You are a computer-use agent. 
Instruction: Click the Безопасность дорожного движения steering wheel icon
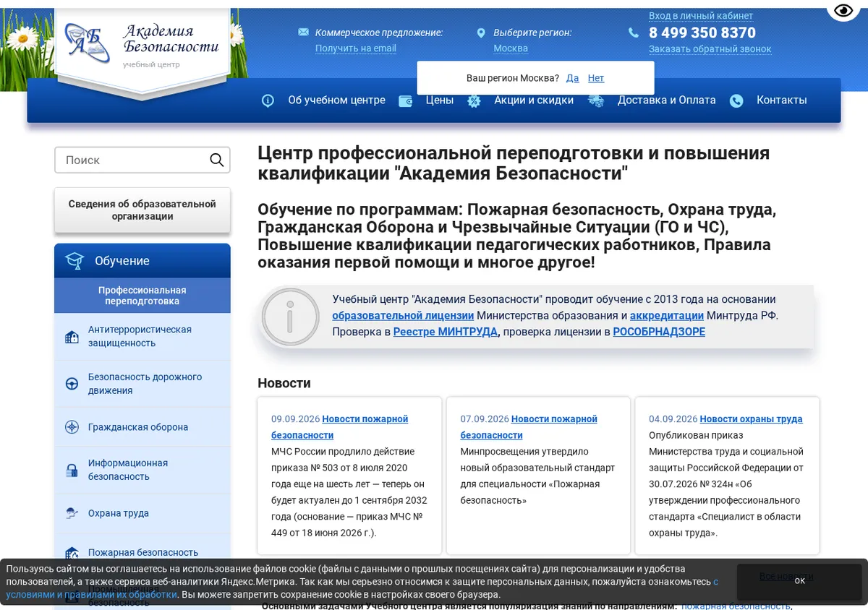point(72,384)
